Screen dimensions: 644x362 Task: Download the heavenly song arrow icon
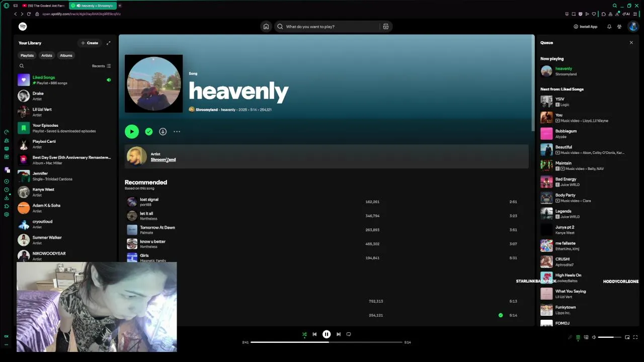click(x=163, y=132)
